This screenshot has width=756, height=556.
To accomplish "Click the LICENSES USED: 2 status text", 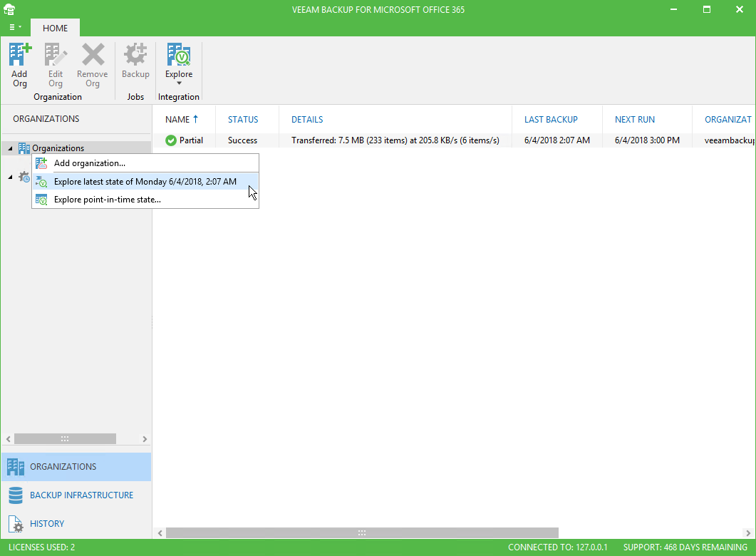I will [x=41, y=547].
